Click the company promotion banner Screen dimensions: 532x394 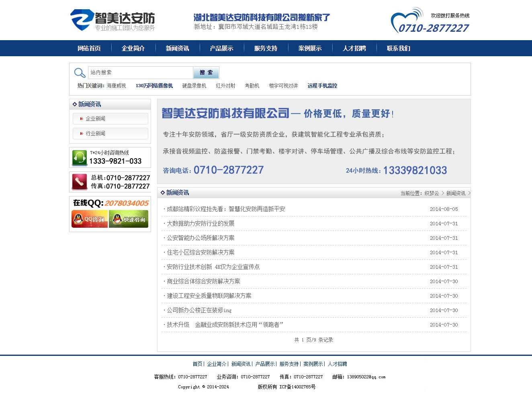pyautogui.click(x=314, y=141)
